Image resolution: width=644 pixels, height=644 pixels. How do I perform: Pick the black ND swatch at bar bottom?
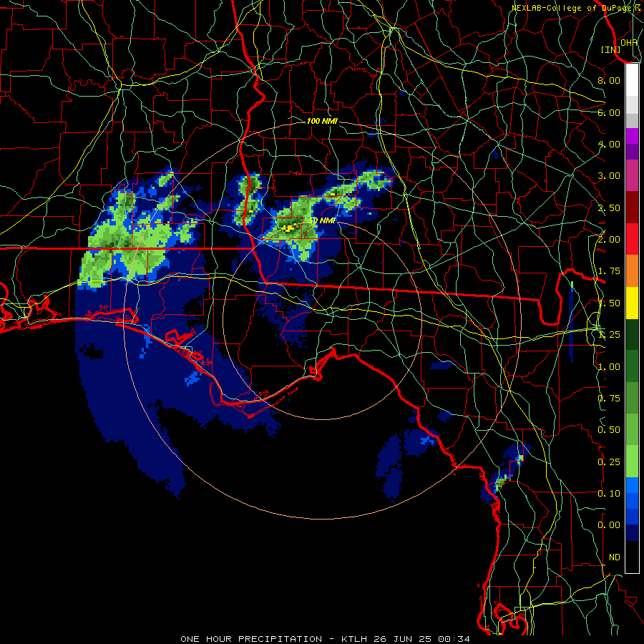(632, 557)
